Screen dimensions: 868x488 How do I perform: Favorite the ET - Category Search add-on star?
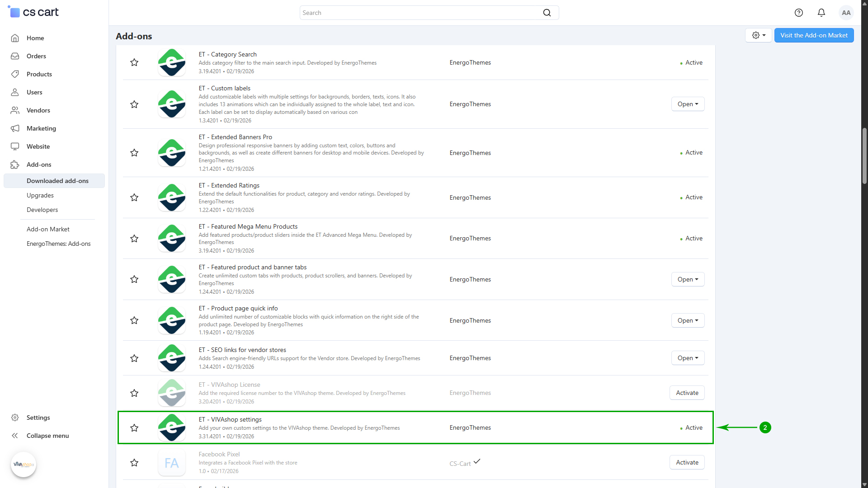point(134,62)
